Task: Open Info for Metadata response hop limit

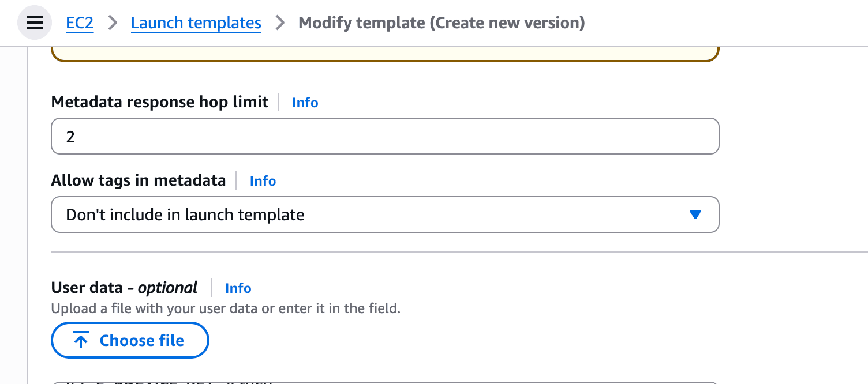Action: tap(305, 103)
